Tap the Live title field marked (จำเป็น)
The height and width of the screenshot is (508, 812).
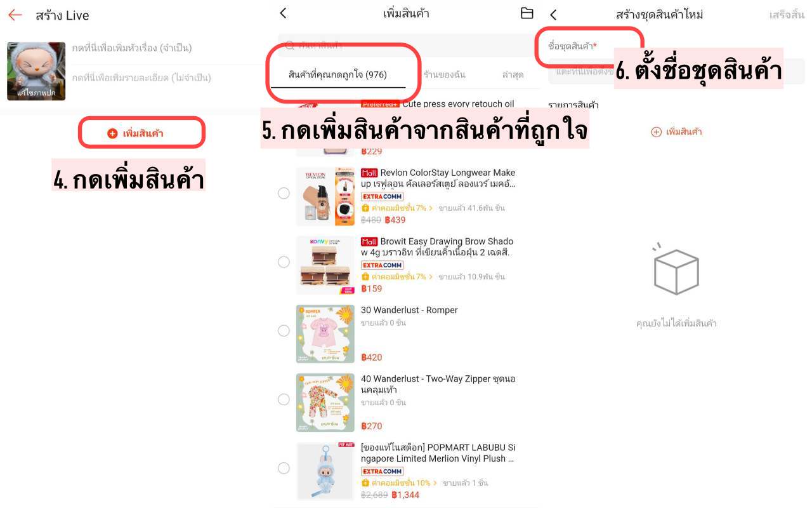(132, 48)
